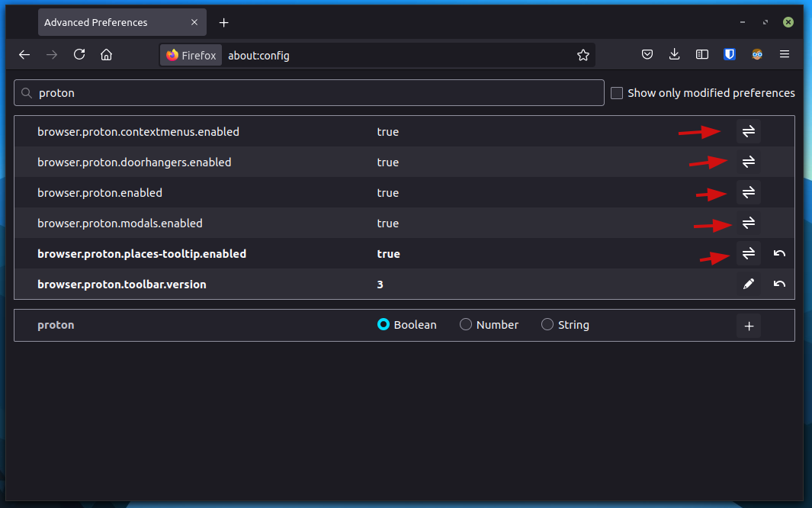Click the browser back arrow
Screen dimensions: 812x508
24,55
